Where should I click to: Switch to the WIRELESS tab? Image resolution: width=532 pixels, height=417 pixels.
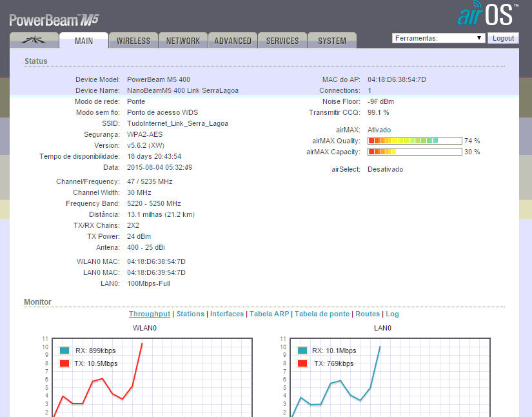[133, 41]
